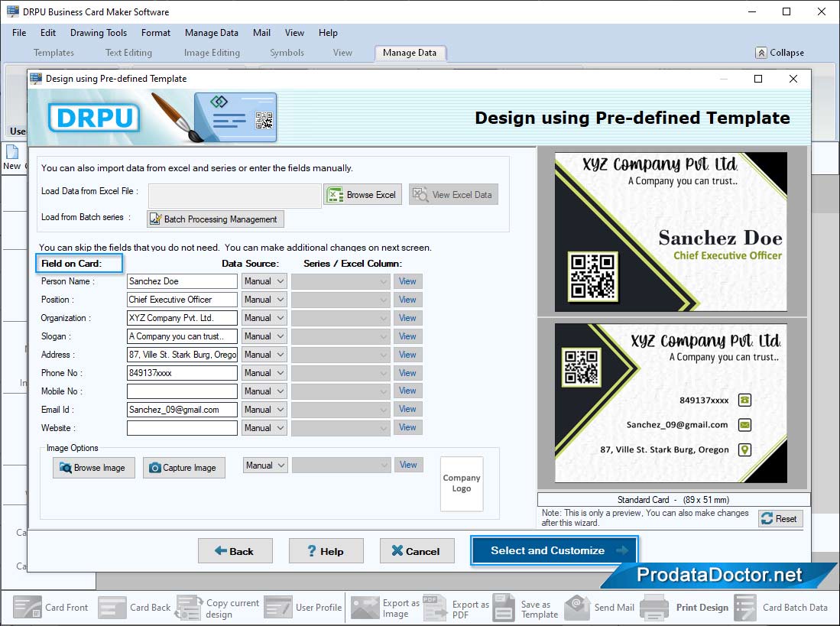Open the Drawing Tools menu

tap(99, 33)
